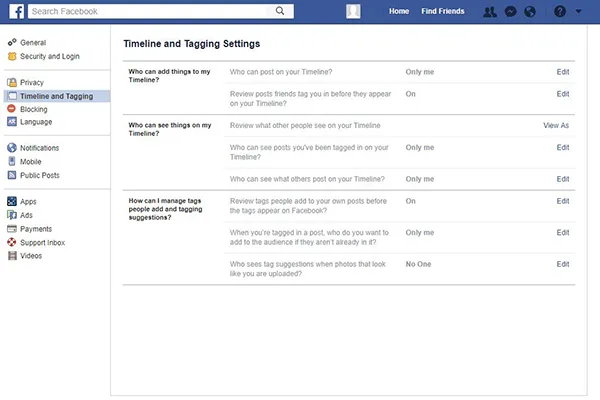Click the search magnifier icon
Viewport: 600px width, 400px height.
pyautogui.click(x=280, y=11)
